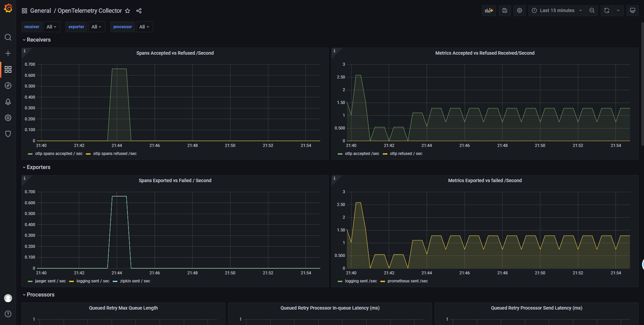Open the receiver variable All dropdown
The height and width of the screenshot is (325, 644).
click(52, 27)
